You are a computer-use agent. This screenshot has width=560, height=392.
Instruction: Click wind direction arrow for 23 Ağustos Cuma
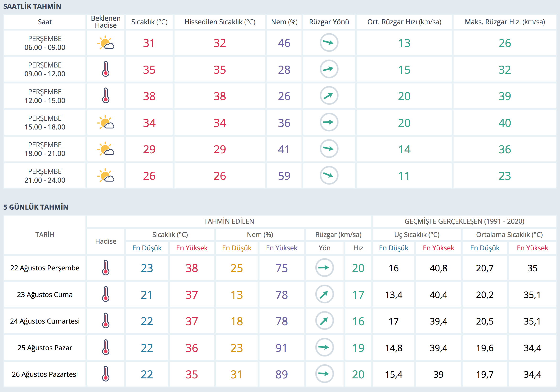[324, 294]
